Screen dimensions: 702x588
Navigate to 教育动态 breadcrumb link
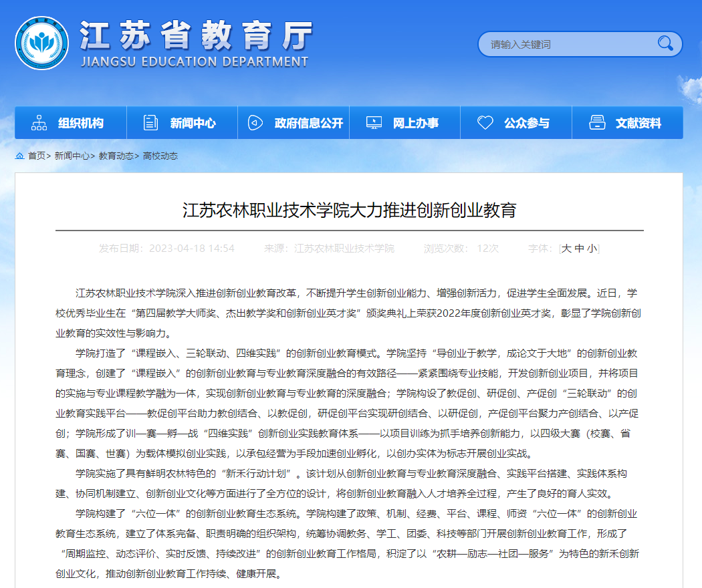pyautogui.click(x=116, y=156)
